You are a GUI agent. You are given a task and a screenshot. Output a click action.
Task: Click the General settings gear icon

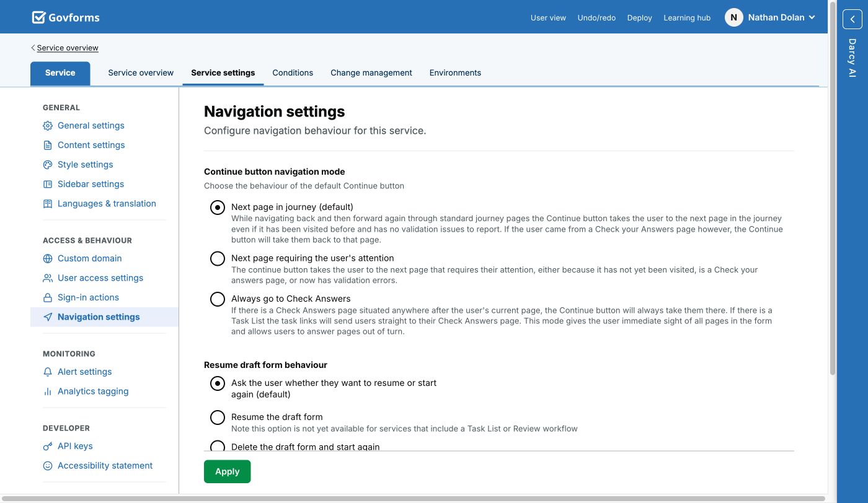48,126
